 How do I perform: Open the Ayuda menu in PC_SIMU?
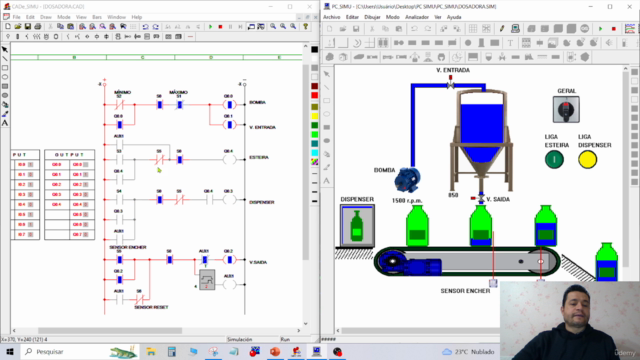454,17
